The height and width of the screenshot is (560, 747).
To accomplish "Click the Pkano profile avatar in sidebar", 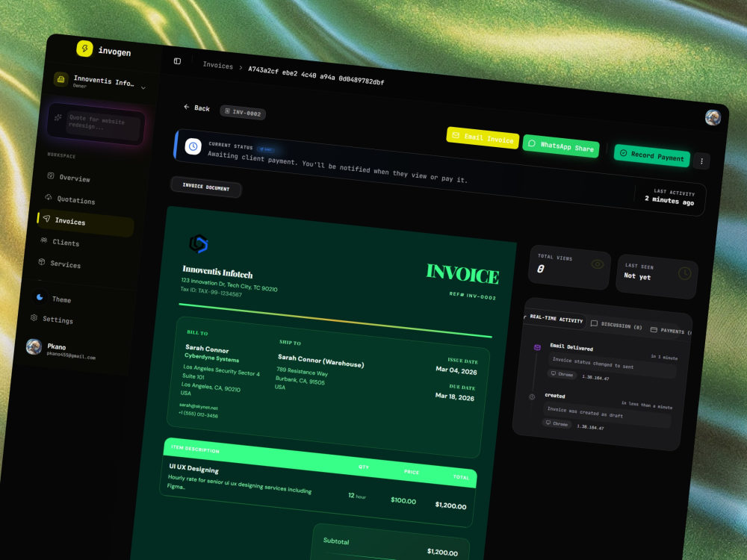I will coord(34,346).
